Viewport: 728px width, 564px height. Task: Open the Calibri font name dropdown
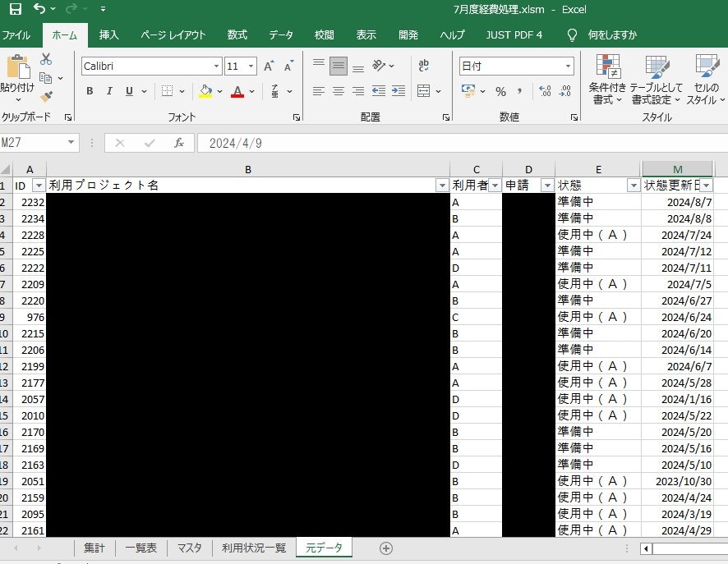tap(216, 66)
